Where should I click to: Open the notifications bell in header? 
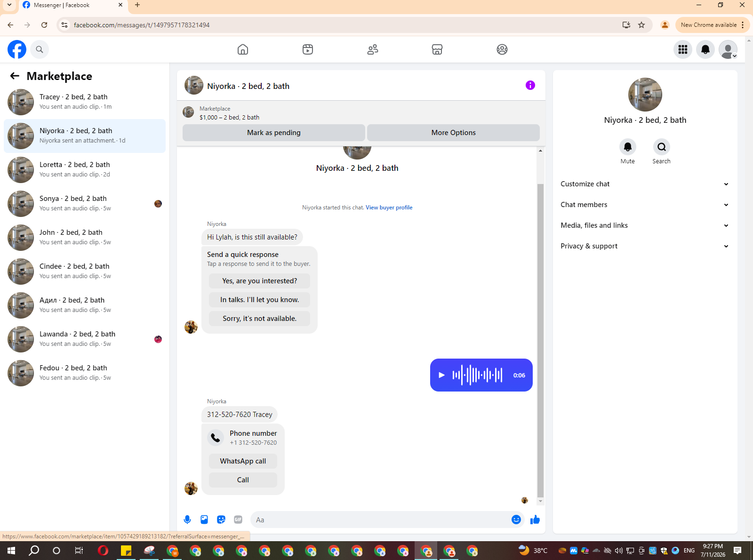pyautogui.click(x=705, y=49)
